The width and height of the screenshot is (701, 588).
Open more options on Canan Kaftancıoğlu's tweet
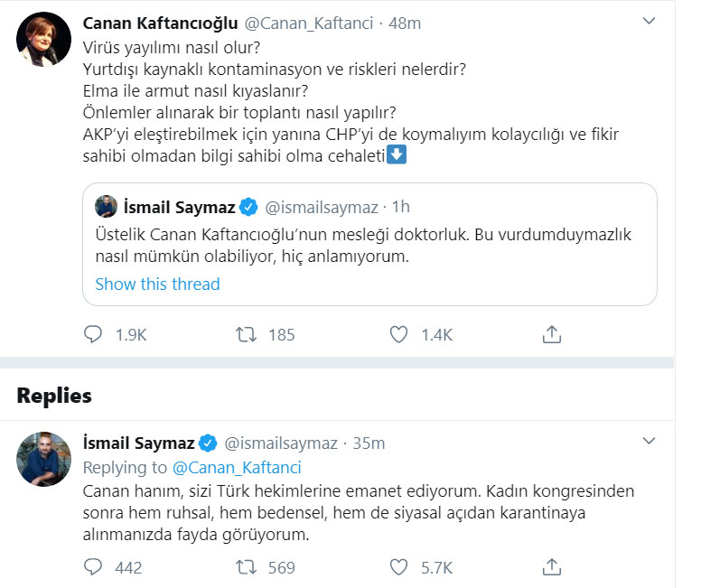(x=648, y=21)
